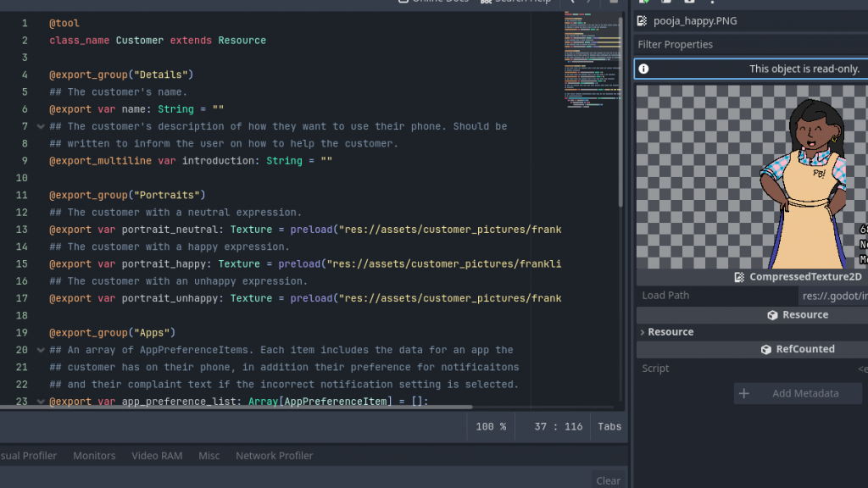Image resolution: width=868 pixels, height=488 pixels.
Task: Click the RefCounted section cube icon
Action: tap(766, 349)
